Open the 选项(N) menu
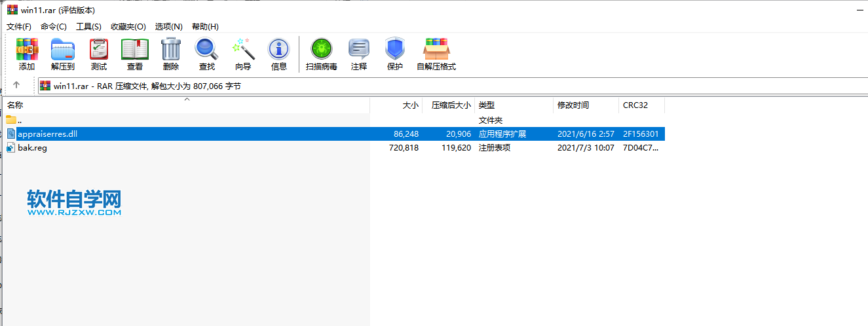 pyautogui.click(x=168, y=26)
